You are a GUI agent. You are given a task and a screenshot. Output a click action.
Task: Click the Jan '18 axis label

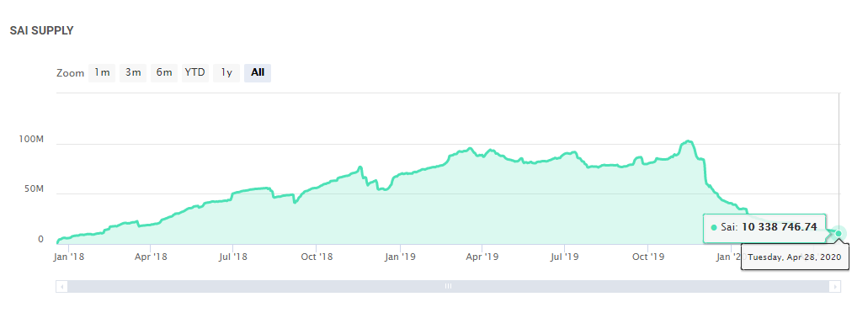pyautogui.click(x=69, y=257)
